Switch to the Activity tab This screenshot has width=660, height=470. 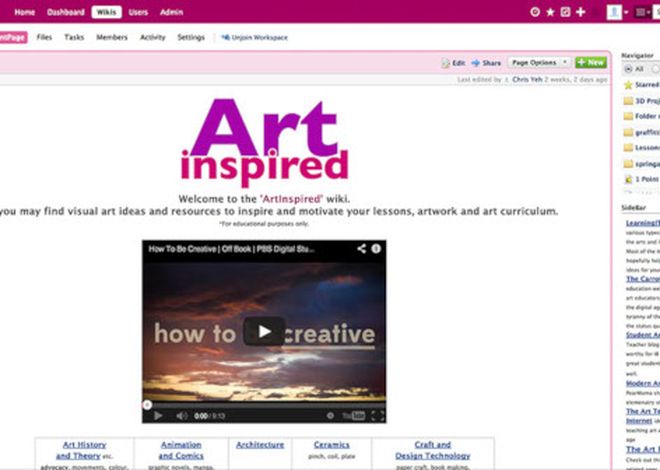click(152, 37)
